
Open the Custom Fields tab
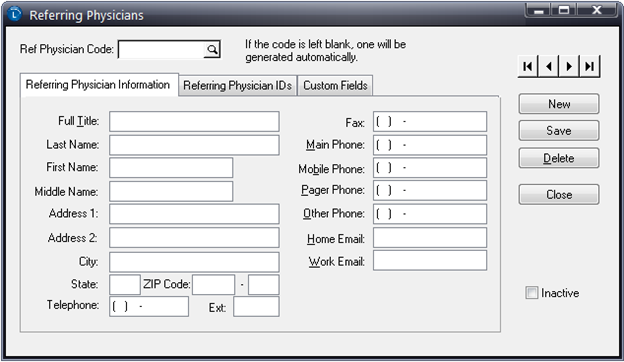[x=335, y=86]
